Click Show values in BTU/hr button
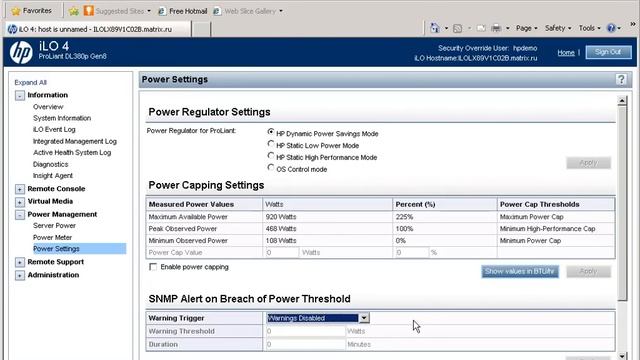This screenshot has width=640, height=360. click(x=520, y=271)
